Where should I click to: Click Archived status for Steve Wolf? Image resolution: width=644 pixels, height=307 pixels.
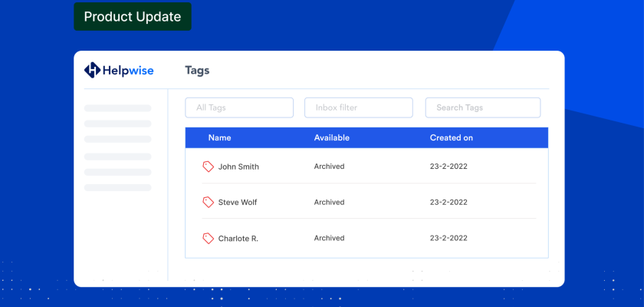point(329,203)
